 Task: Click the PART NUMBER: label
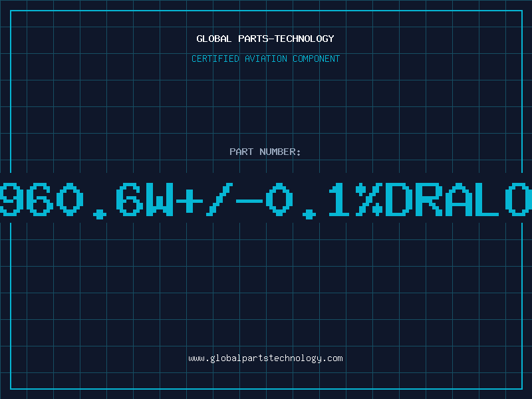point(265,152)
